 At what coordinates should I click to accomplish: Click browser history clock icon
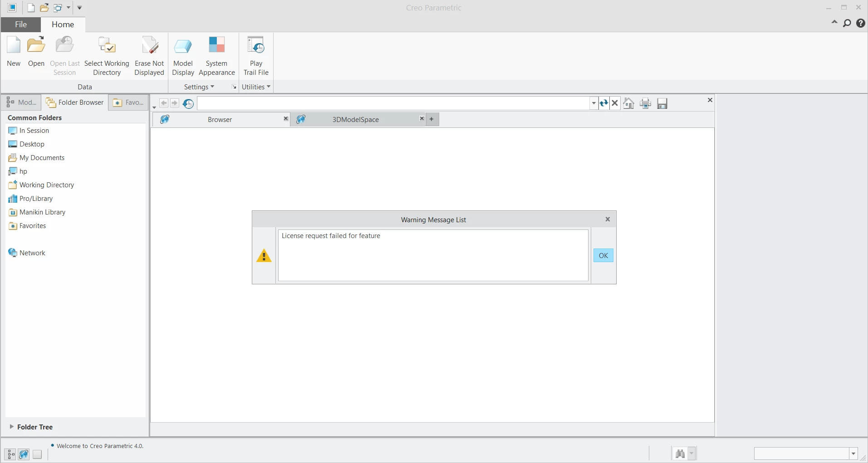pyautogui.click(x=188, y=104)
